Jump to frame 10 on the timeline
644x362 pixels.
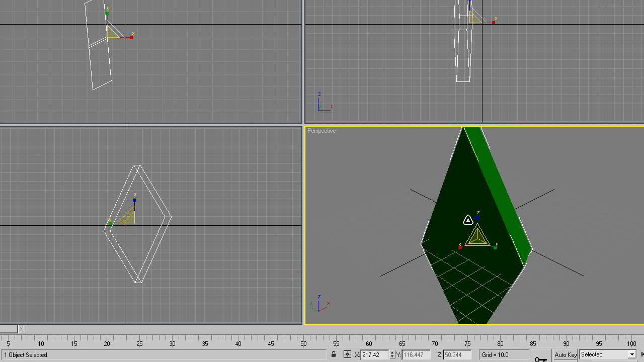[41, 344]
